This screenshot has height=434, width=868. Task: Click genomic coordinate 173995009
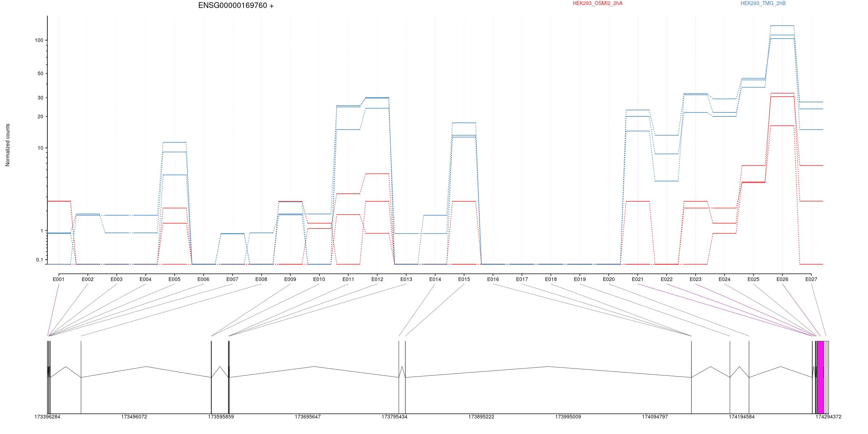(568, 417)
